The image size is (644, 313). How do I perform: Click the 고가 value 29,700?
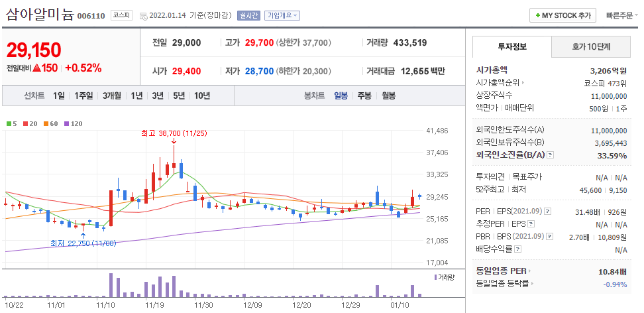tap(259, 43)
